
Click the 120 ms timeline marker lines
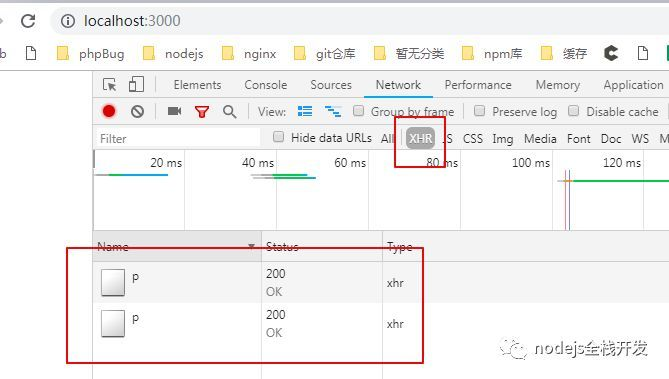(x=567, y=200)
